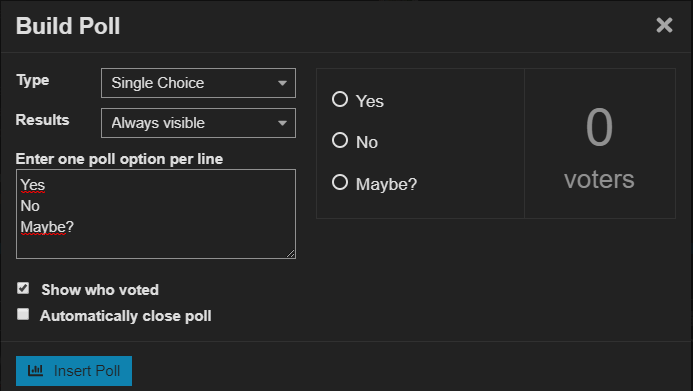Open the Single Choice type selector
The height and width of the screenshot is (391, 693).
[198, 83]
